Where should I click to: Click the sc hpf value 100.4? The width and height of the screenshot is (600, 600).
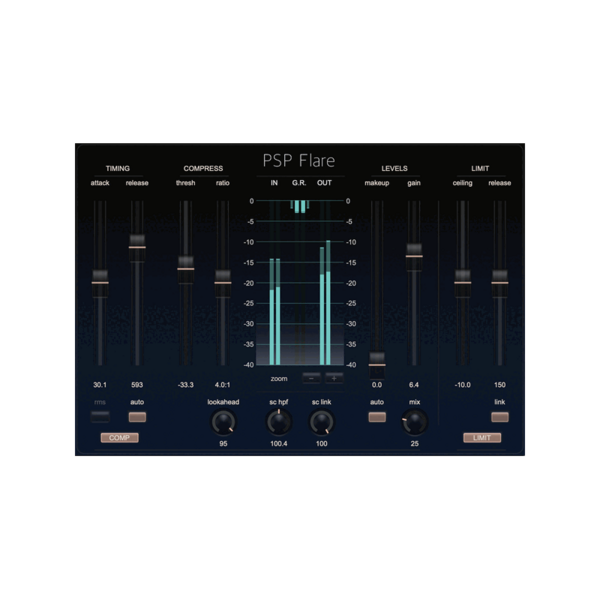279,443
